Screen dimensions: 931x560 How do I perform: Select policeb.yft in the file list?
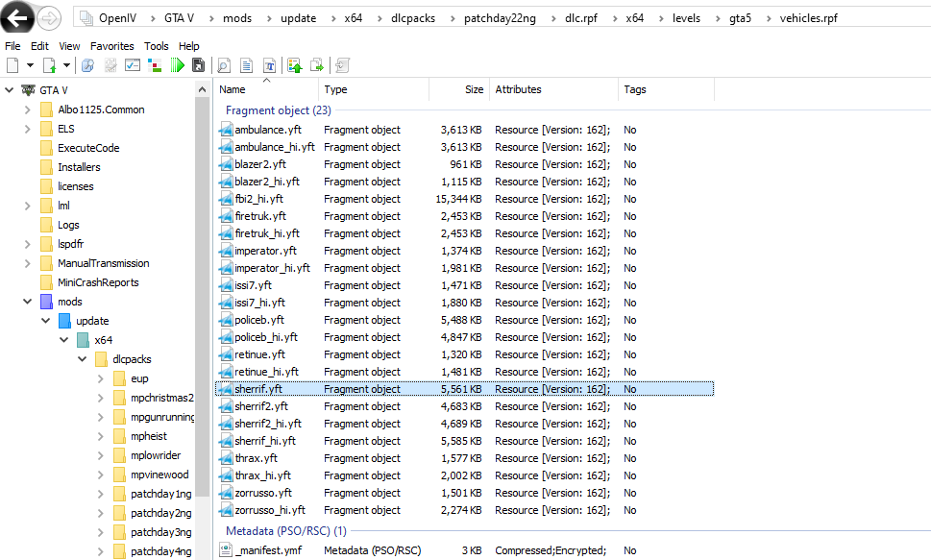[259, 320]
